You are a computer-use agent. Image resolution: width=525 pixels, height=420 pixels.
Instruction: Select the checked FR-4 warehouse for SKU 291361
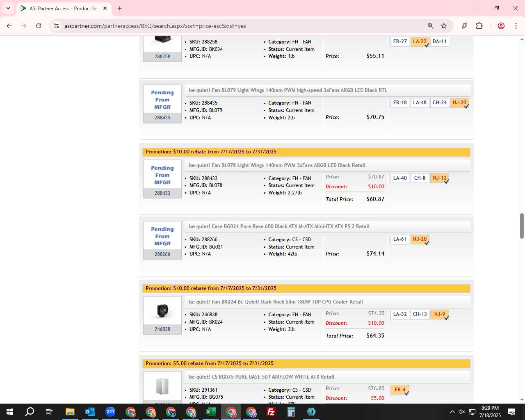pos(400,390)
